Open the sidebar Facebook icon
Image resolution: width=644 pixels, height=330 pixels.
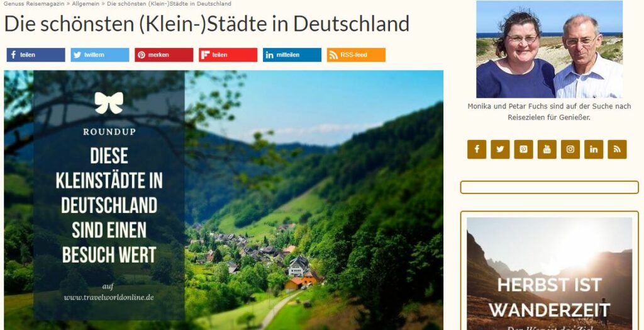tap(477, 149)
